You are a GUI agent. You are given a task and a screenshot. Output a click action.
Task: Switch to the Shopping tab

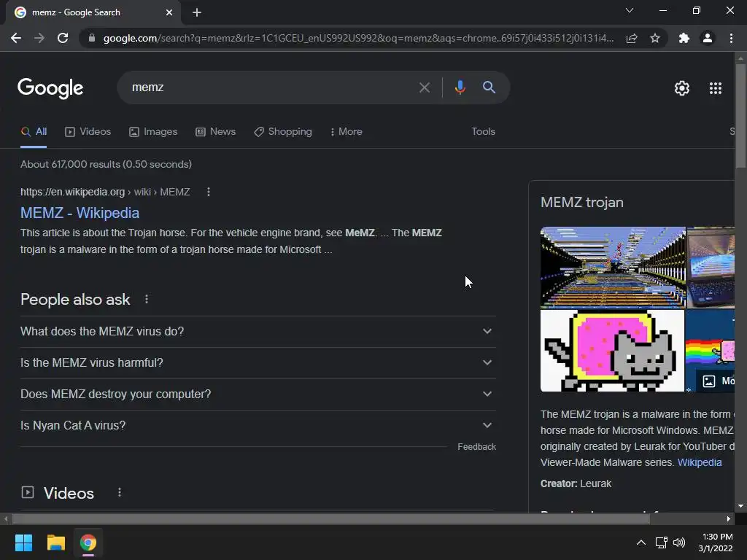(x=283, y=132)
